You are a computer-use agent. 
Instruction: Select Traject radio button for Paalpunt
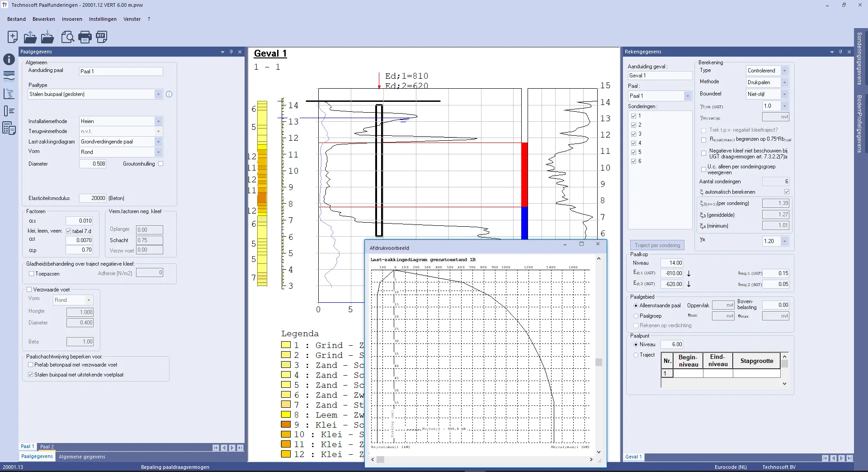tap(636, 355)
